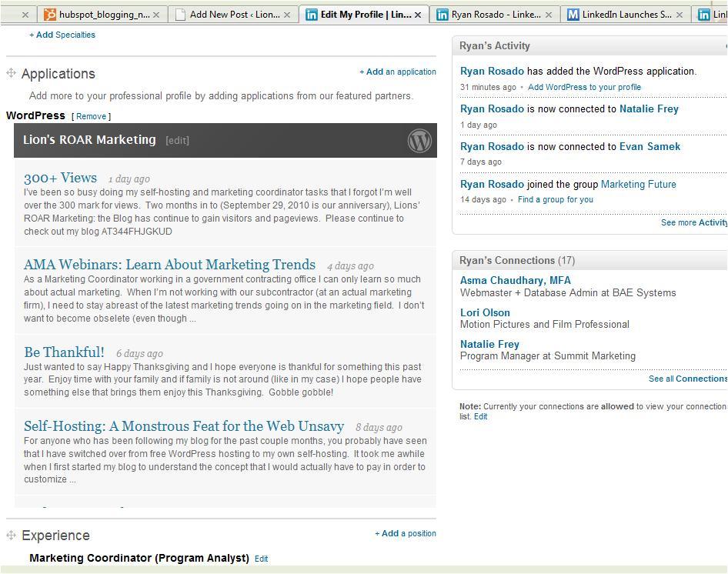Open the hubspot_blogging browser tab
The height and width of the screenshot is (574, 728).
click(x=100, y=15)
